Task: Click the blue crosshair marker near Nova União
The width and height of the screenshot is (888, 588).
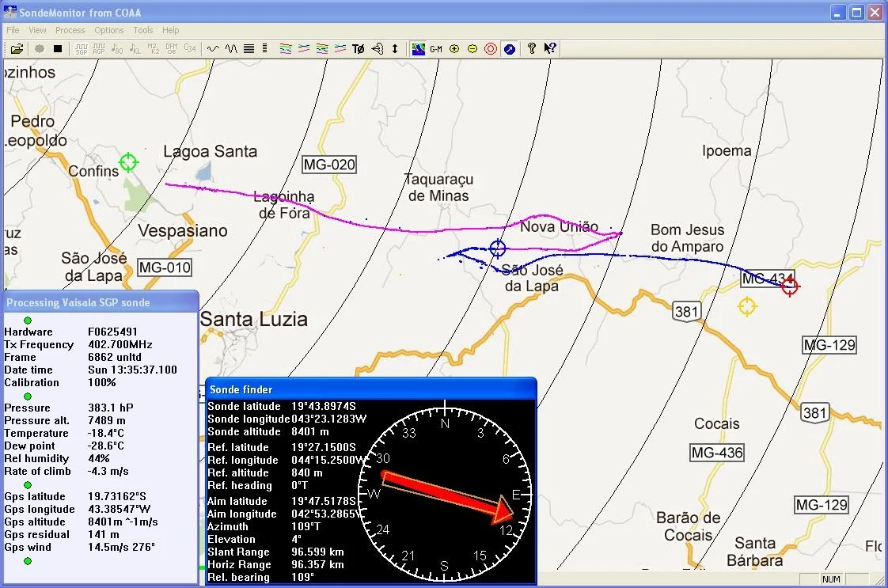Action: [497, 248]
